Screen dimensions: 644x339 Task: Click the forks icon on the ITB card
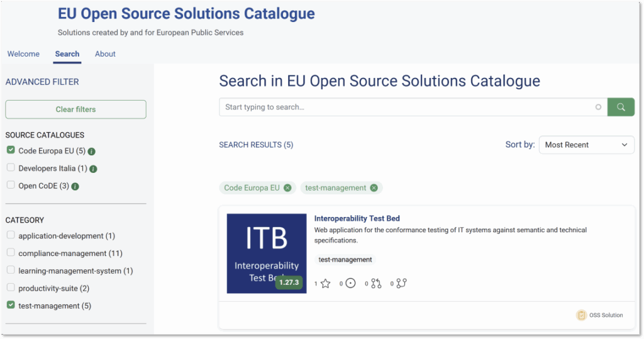tap(401, 284)
